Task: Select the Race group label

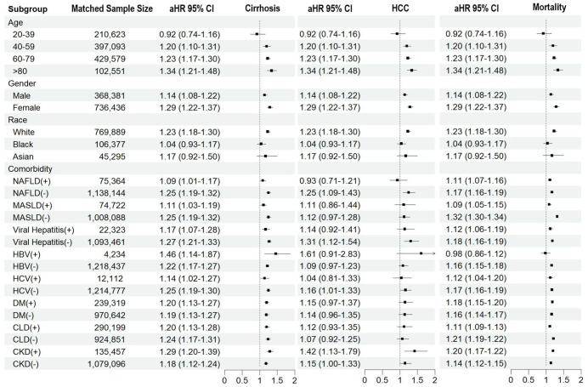Action: pyautogui.click(x=17, y=120)
